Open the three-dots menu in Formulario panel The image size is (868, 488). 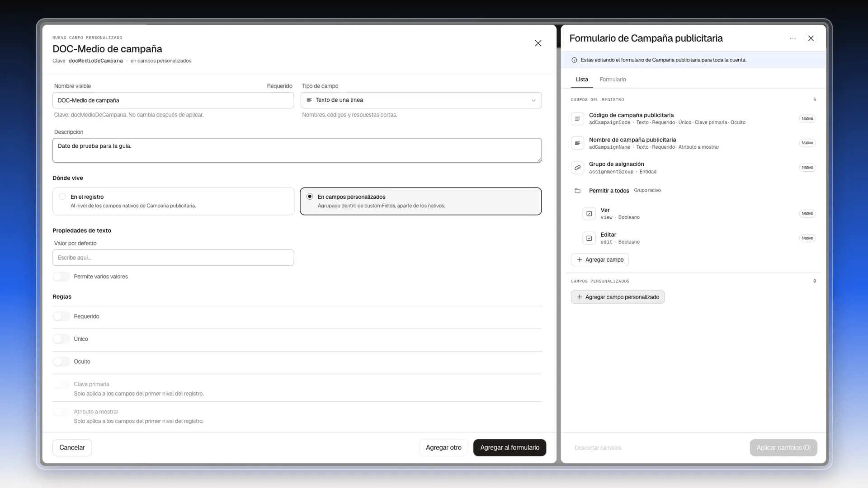793,38
